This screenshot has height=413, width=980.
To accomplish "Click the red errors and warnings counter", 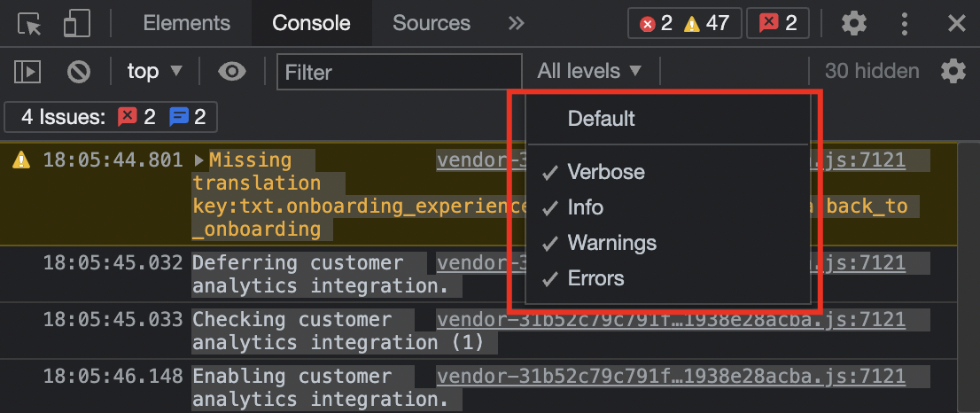I will tap(684, 24).
